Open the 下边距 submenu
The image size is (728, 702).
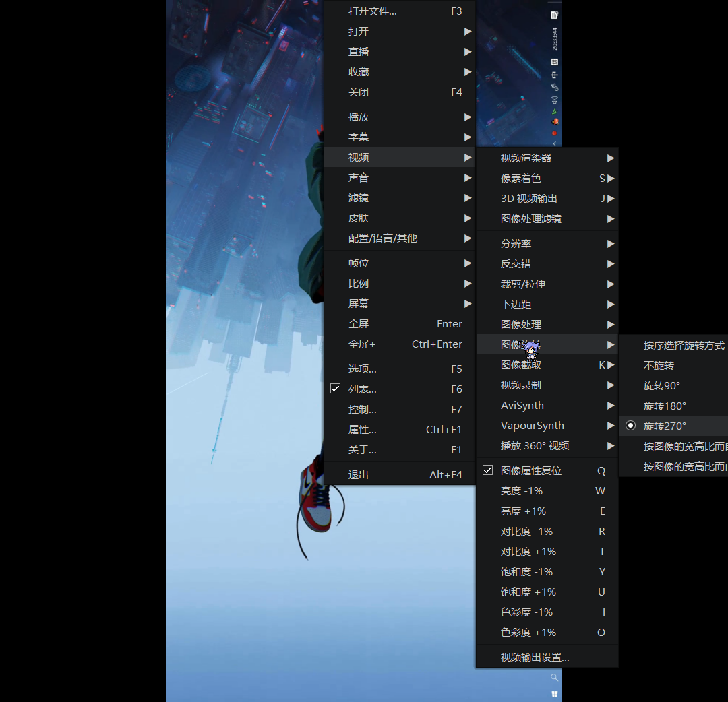pyautogui.click(x=547, y=305)
